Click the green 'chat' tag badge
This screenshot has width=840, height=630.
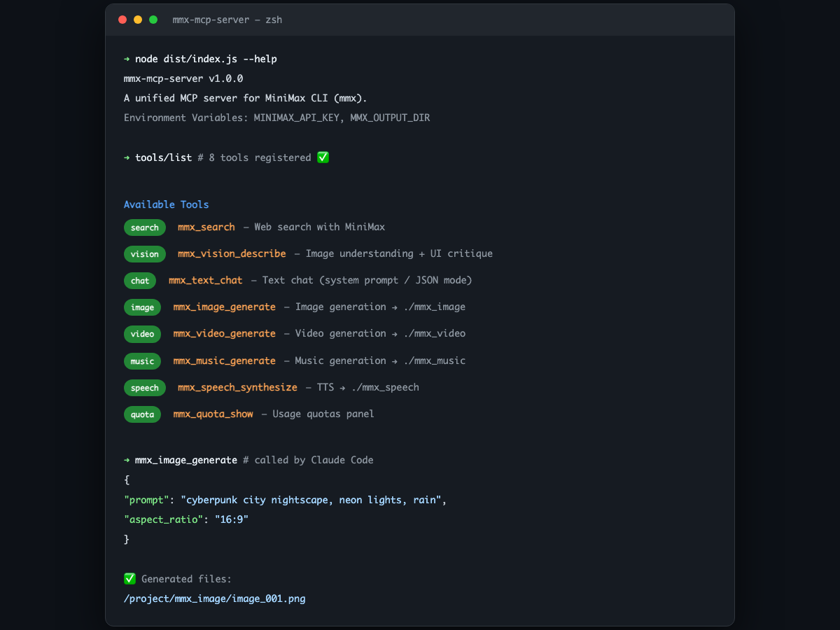140,281
